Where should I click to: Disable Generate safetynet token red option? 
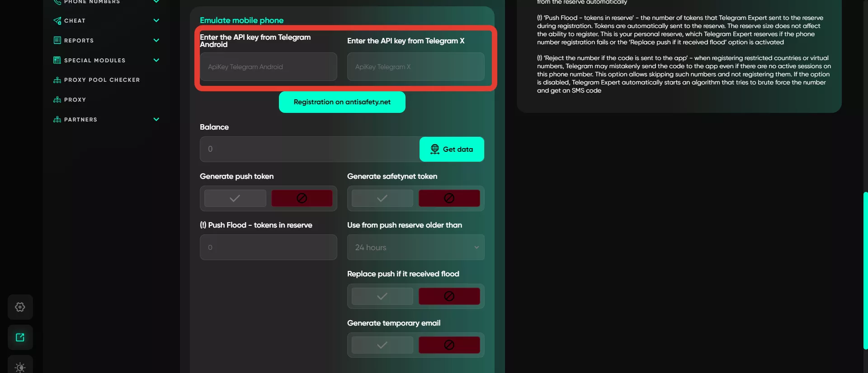point(449,198)
